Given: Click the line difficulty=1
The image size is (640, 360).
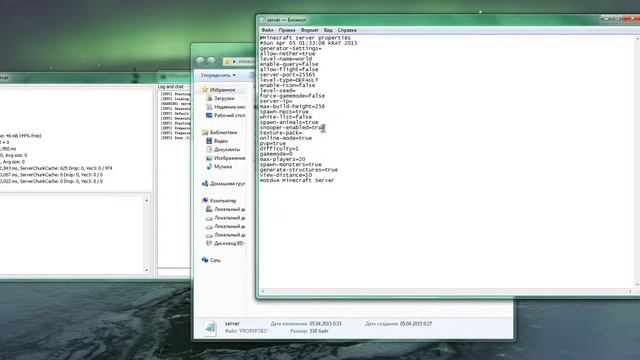Looking at the screenshot, I should (x=279, y=149).
